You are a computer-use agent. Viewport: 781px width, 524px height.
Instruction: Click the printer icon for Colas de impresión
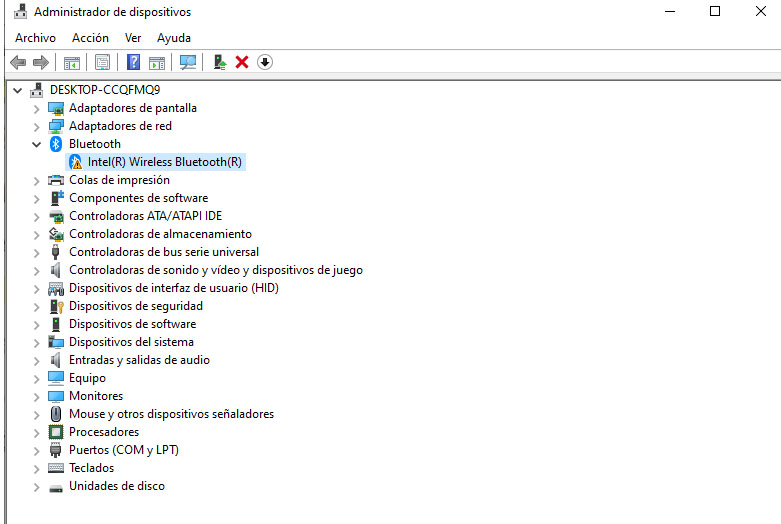point(56,180)
